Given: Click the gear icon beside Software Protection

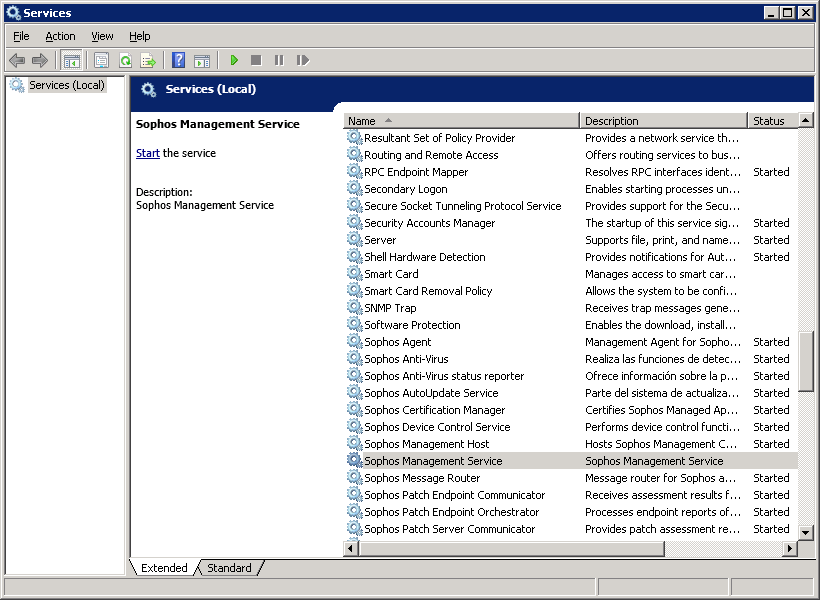Looking at the screenshot, I should (x=355, y=324).
